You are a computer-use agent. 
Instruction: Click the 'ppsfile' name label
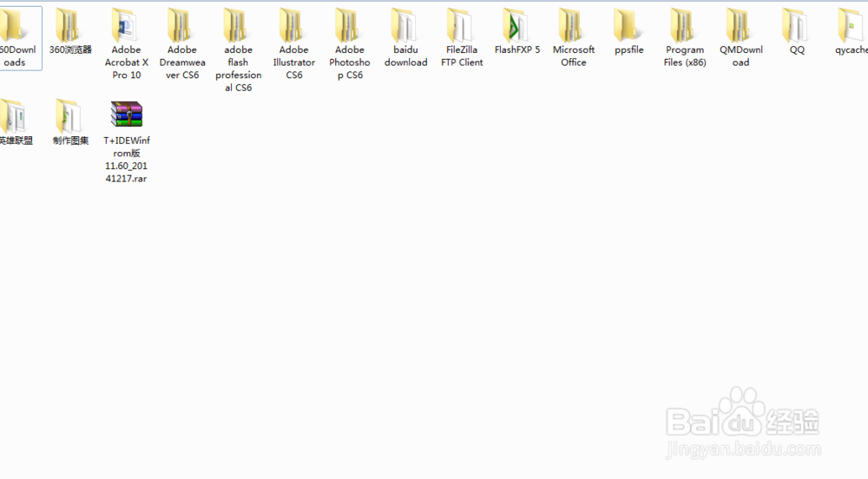coord(628,50)
